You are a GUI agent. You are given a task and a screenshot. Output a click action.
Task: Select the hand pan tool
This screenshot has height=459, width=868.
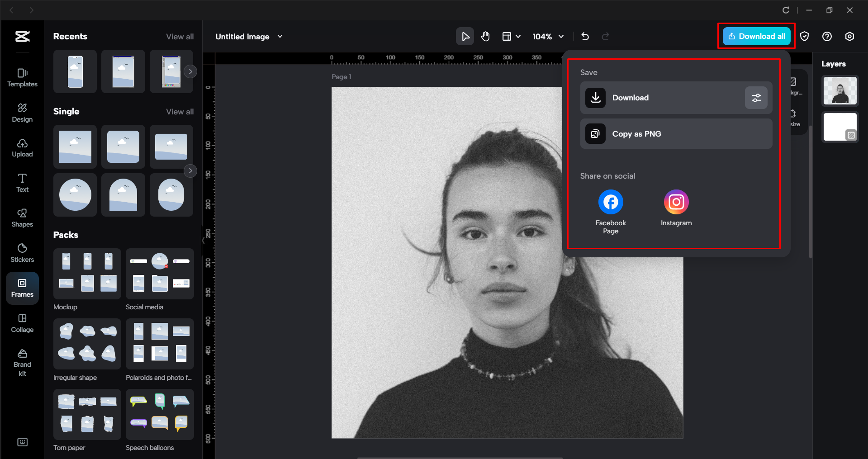coord(485,36)
